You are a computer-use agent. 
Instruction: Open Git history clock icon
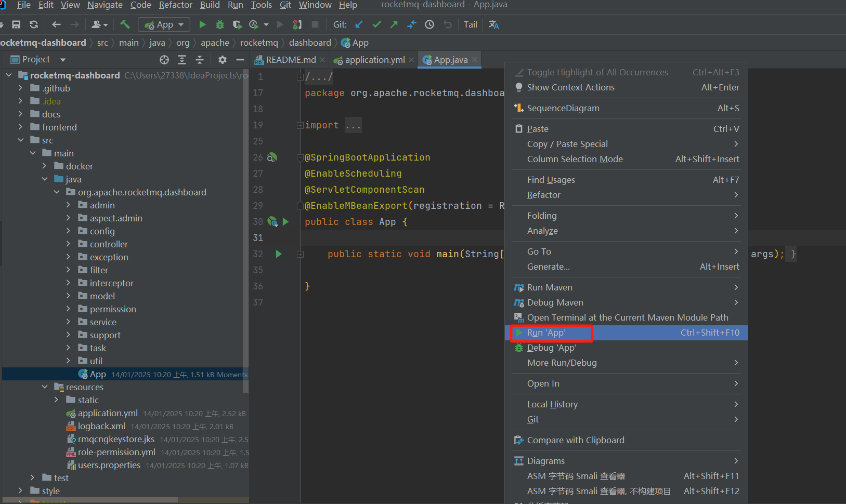(429, 24)
